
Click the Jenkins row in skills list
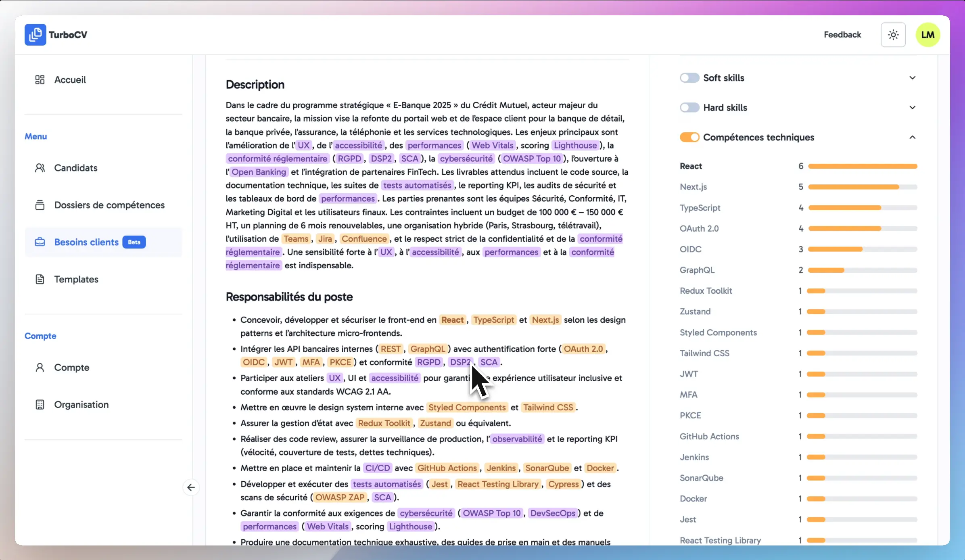798,457
